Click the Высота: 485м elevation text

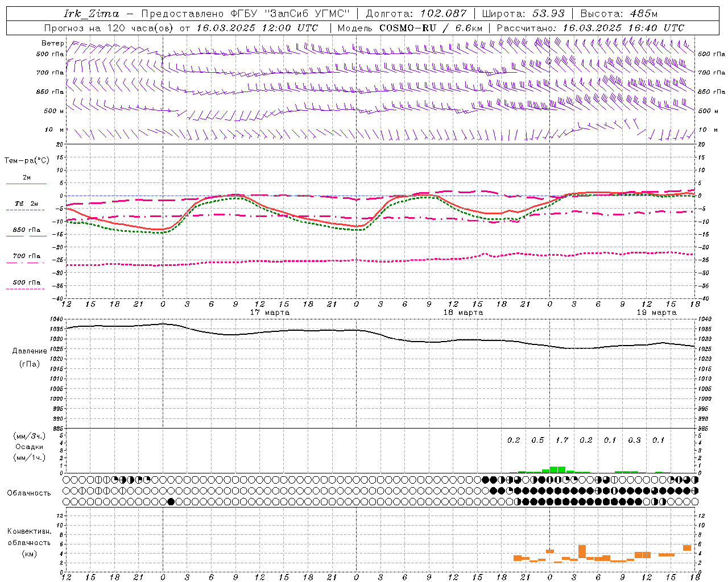click(x=619, y=14)
